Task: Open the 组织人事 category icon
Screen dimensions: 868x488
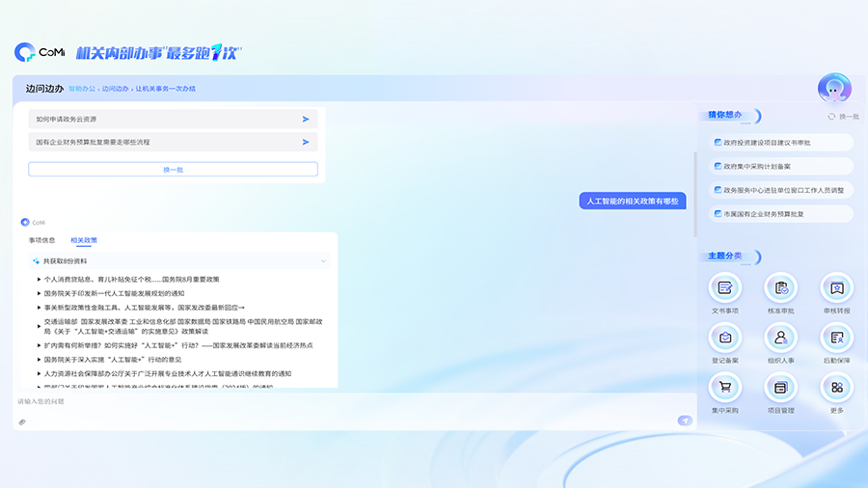Action: [x=780, y=338]
